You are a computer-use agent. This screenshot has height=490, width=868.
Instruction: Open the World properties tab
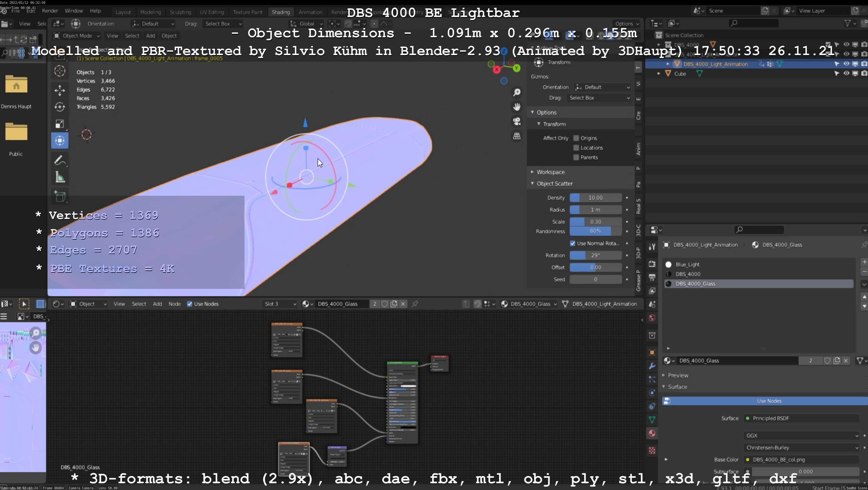652,318
